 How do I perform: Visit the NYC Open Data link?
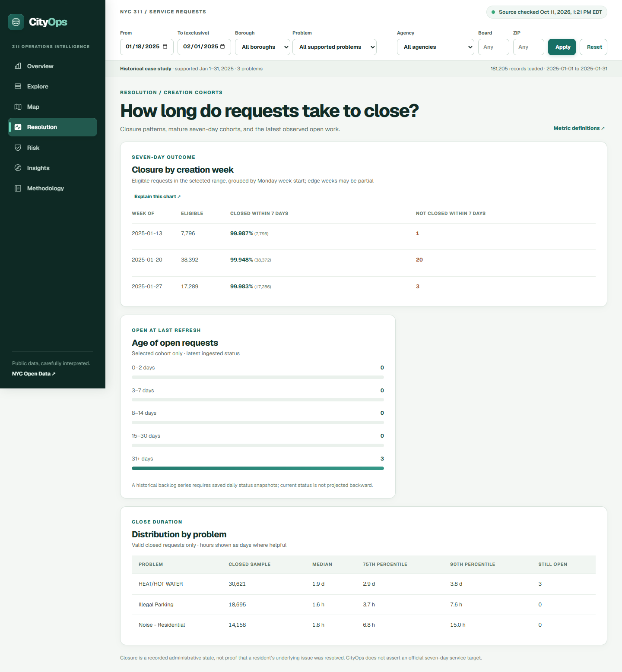point(34,374)
